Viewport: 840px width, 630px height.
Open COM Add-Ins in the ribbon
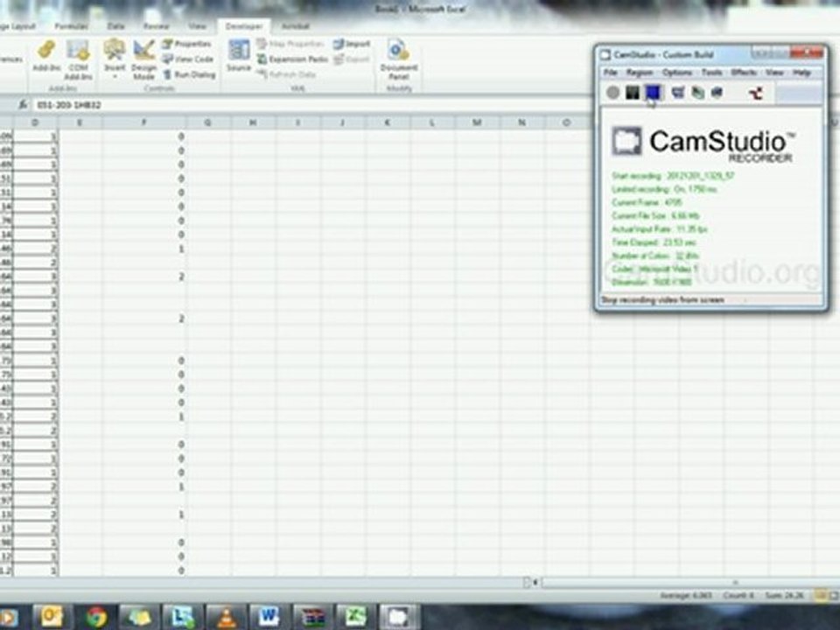pos(78,60)
